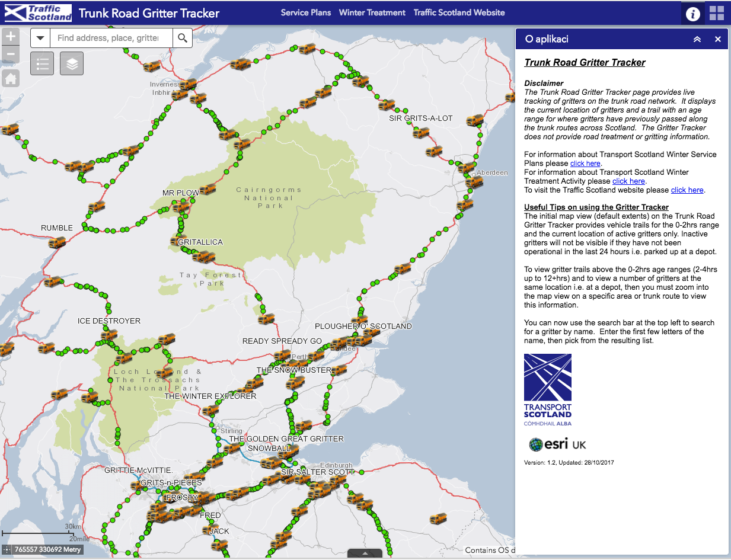Screen dimensions: 731x560
Task: Open Service Plans link in header
Action: pos(306,12)
